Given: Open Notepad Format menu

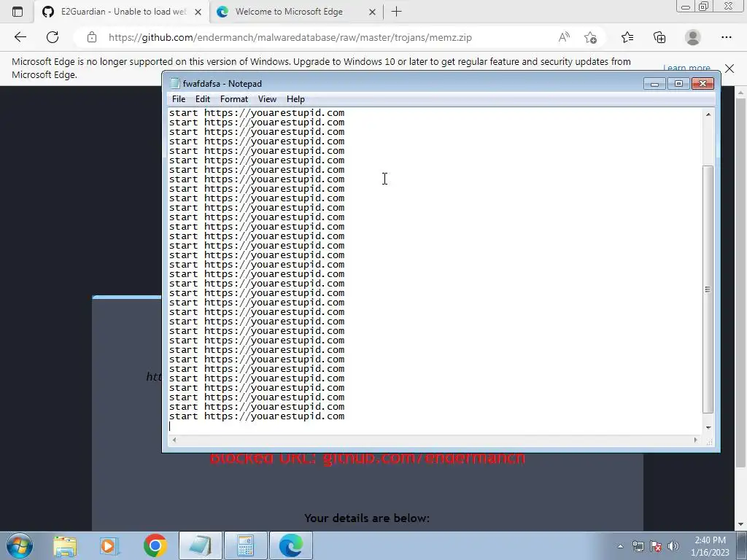Looking at the screenshot, I should coord(234,99).
